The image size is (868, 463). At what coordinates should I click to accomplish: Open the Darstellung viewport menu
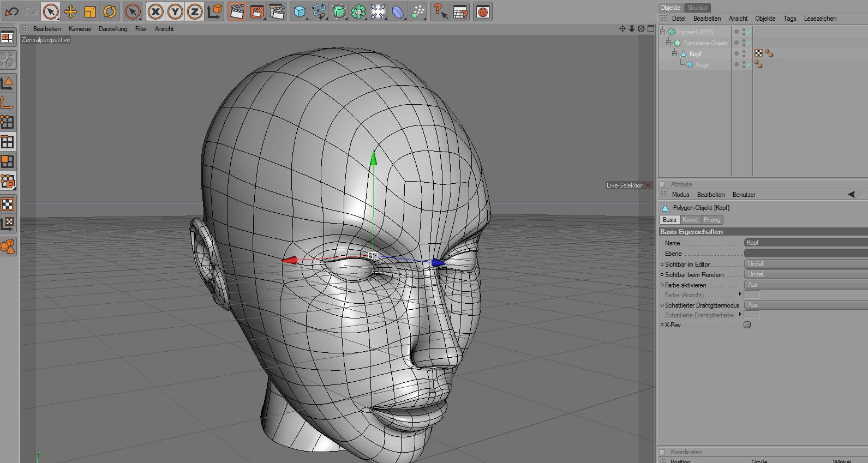click(x=112, y=29)
